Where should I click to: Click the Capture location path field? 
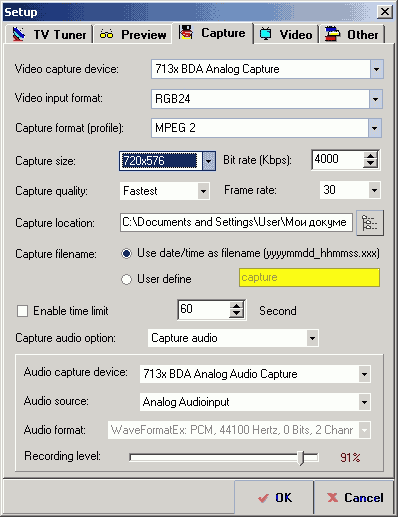(236, 222)
